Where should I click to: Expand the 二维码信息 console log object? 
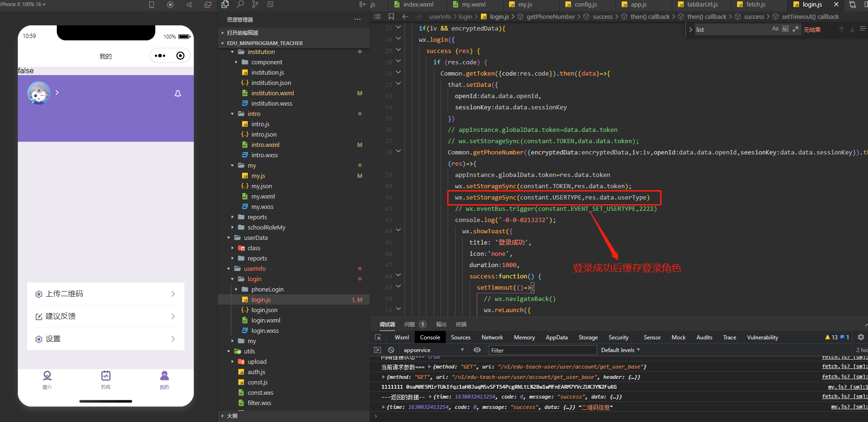[384, 407]
